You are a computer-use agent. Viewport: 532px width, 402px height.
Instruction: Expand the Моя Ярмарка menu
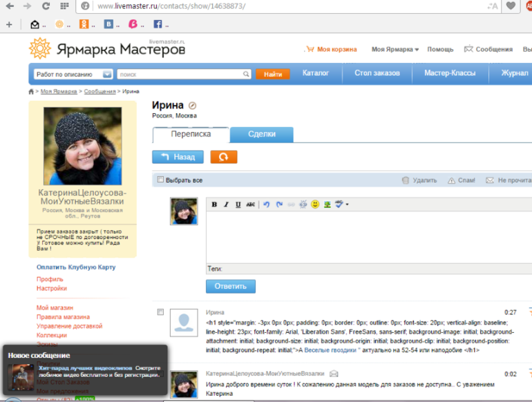coord(395,50)
